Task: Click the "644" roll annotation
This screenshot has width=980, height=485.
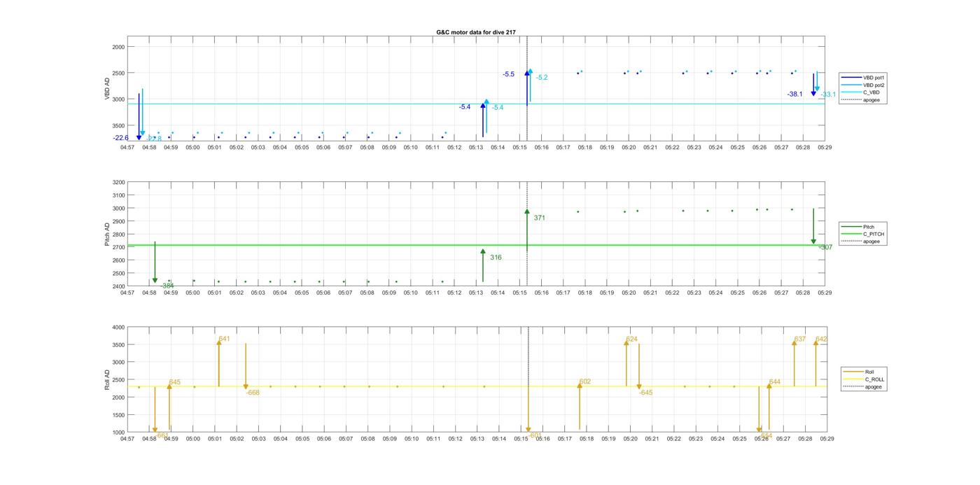Action: 775,382
